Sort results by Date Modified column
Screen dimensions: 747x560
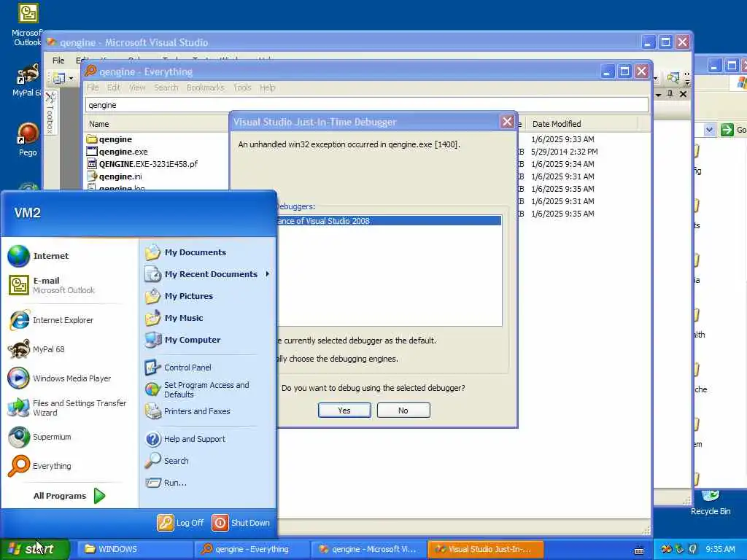580,124
